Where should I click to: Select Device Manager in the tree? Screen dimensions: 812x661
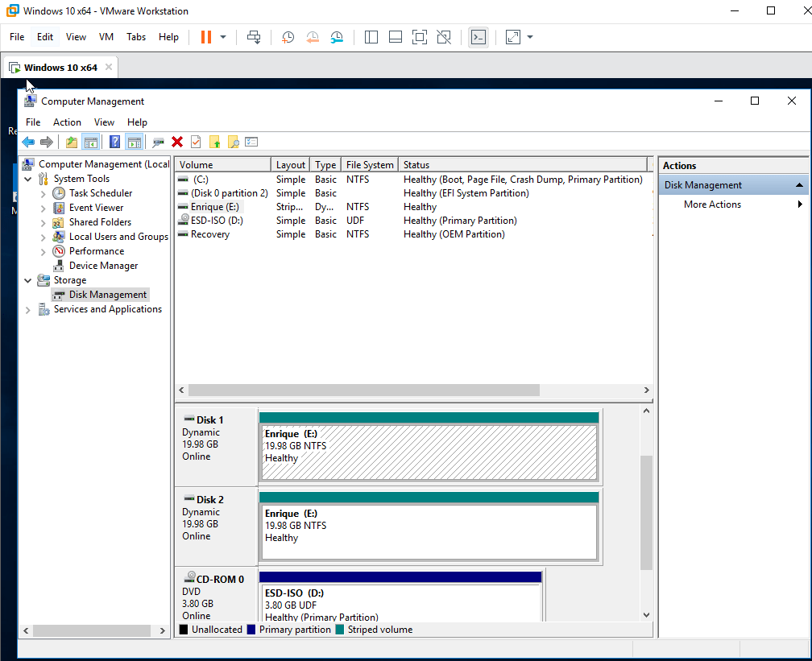click(104, 266)
